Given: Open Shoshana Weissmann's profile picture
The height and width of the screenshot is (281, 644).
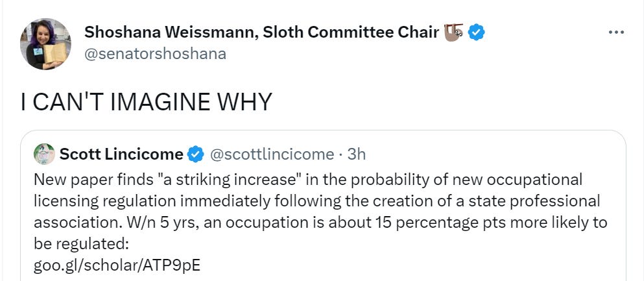Looking at the screenshot, I should click(45, 44).
